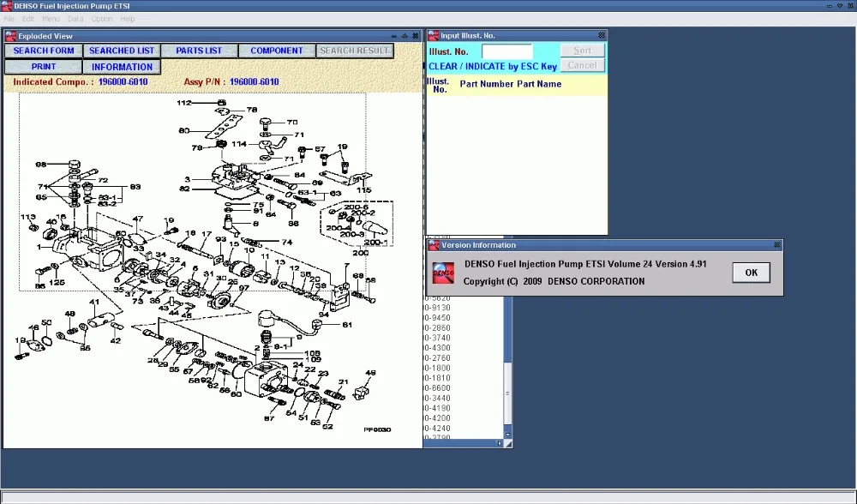This screenshot has height=504, width=857.
Task: Open the SEARCH FORM view
Action: (x=44, y=51)
